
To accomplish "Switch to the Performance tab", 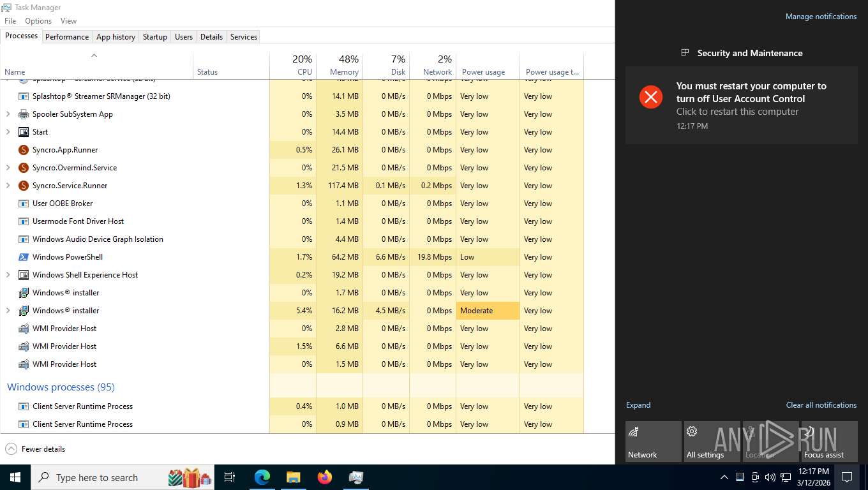I will (67, 37).
